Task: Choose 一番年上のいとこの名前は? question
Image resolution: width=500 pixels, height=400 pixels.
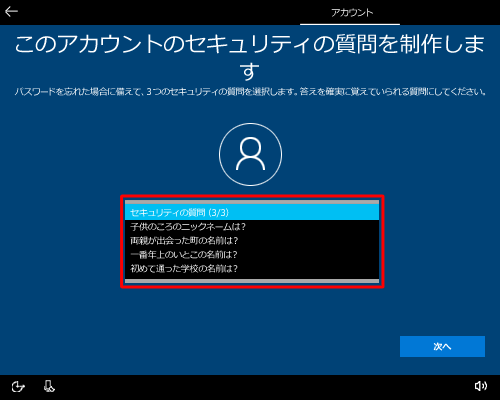Action: pyautogui.click(x=252, y=255)
